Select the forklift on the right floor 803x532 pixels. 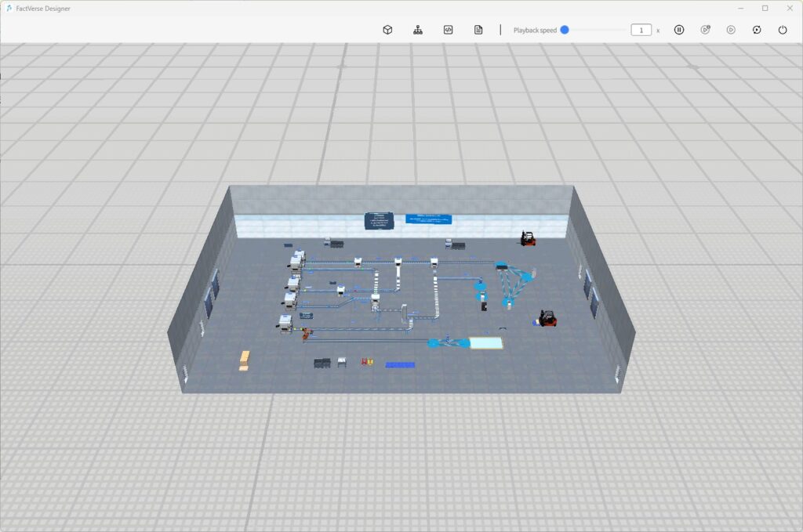click(x=547, y=318)
